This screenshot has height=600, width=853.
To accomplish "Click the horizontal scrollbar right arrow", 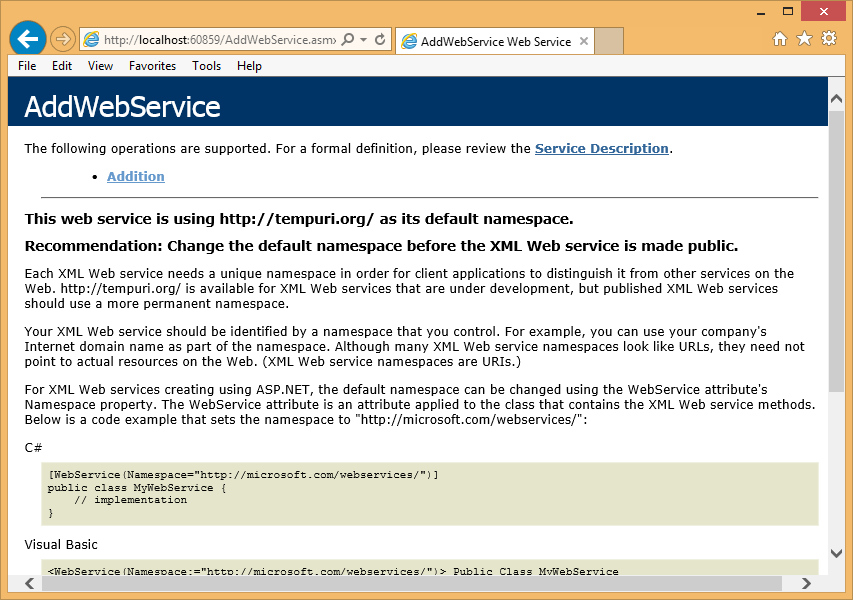I will (807, 583).
